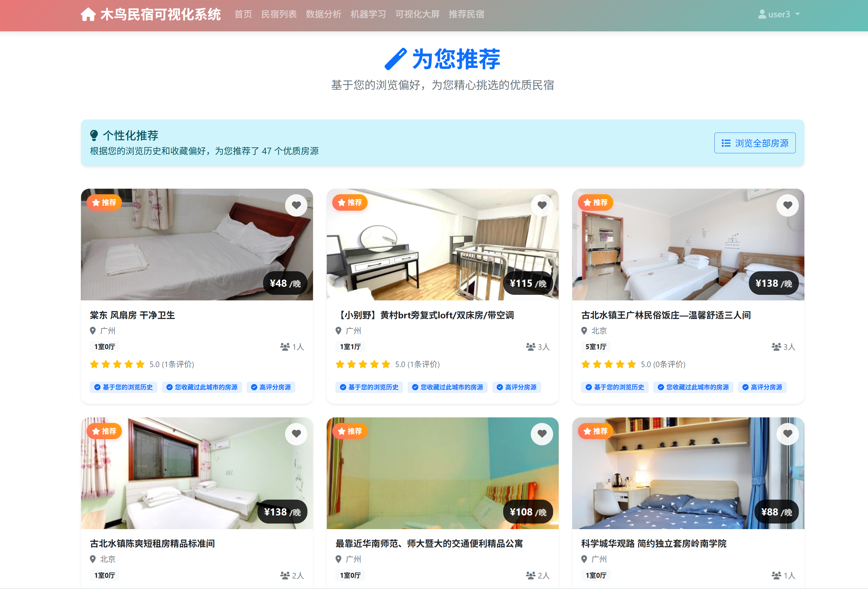The height and width of the screenshot is (589, 868).
Task: Click the house logo icon in the navbar
Action: tap(88, 15)
